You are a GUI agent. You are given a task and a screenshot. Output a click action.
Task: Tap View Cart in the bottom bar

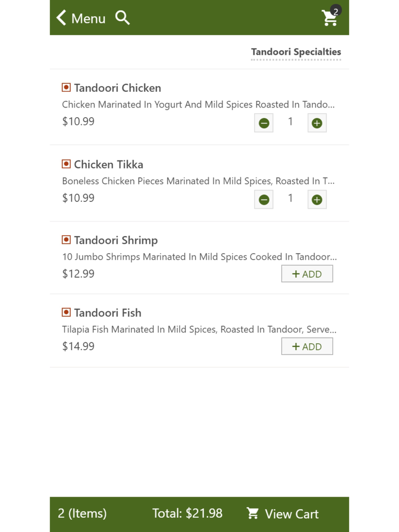pos(282,514)
